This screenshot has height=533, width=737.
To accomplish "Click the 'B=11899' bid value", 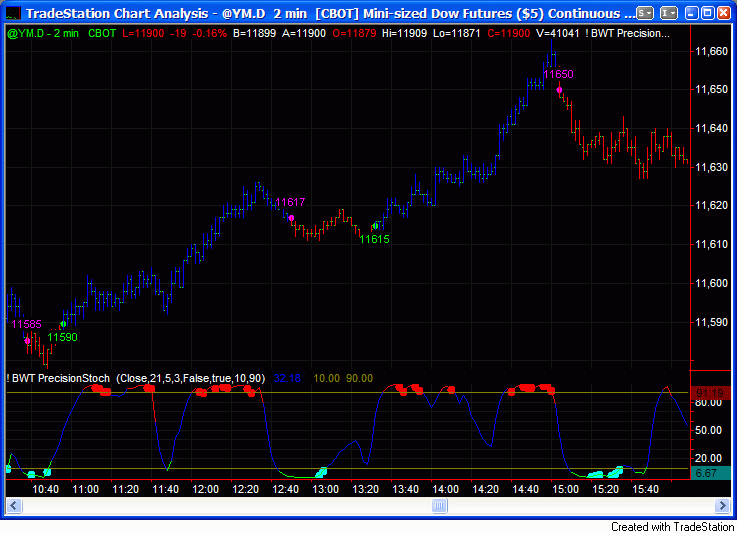I will pos(254,33).
